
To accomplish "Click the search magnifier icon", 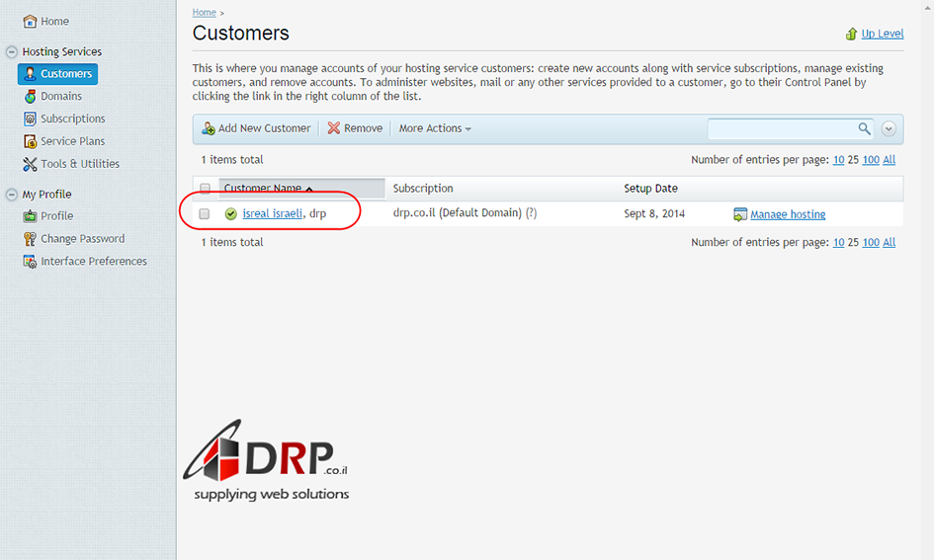I will (x=864, y=129).
